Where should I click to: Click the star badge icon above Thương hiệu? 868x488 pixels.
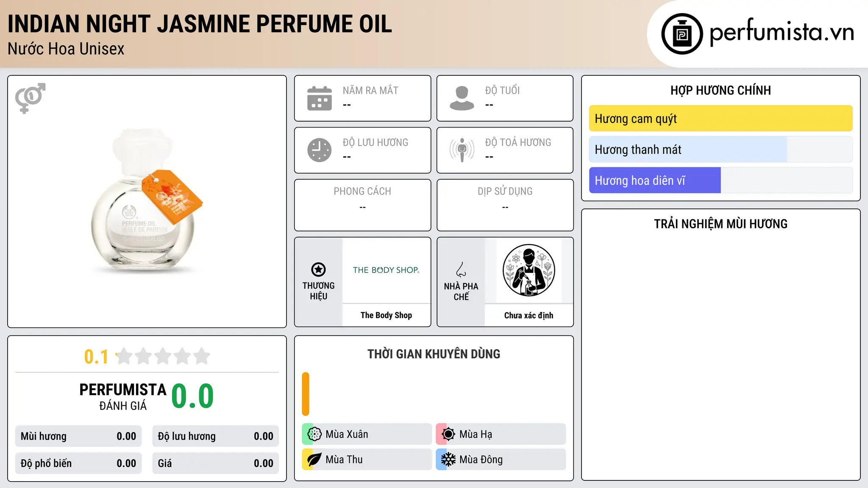point(318,269)
